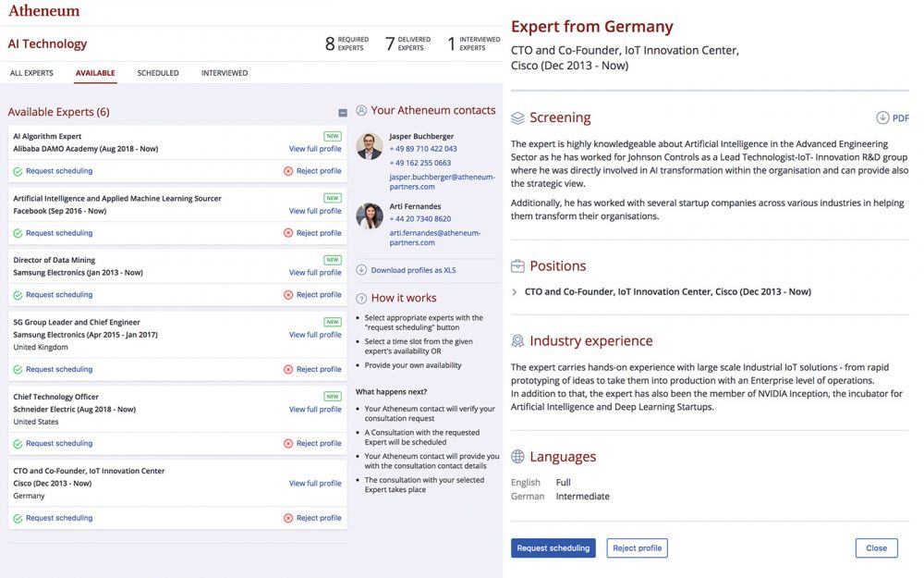This screenshot has width=924, height=578.
Task: Click the collapse icon beside Available Experts
Action: (x=343, y=113)
